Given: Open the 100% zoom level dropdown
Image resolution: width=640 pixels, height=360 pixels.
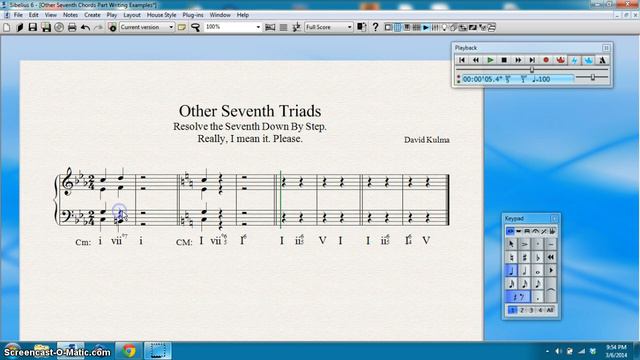Looking at the screenshot, I should pyautogui.click(x=233, y=27).
